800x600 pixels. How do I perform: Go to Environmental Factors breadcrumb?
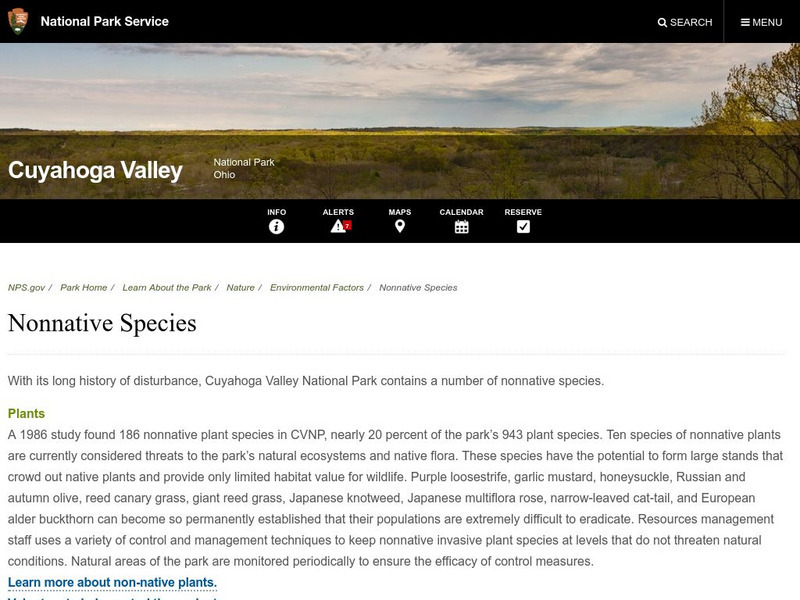(x=317, y=288)
